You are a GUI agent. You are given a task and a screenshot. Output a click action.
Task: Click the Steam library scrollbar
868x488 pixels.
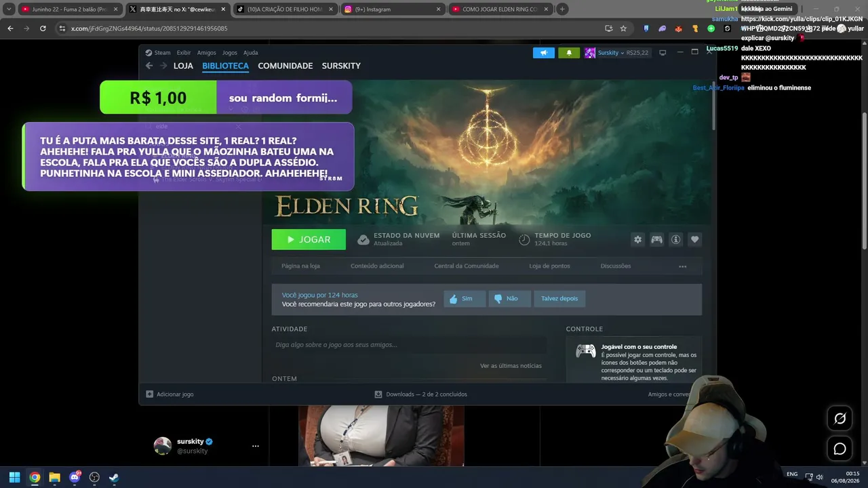713,105
